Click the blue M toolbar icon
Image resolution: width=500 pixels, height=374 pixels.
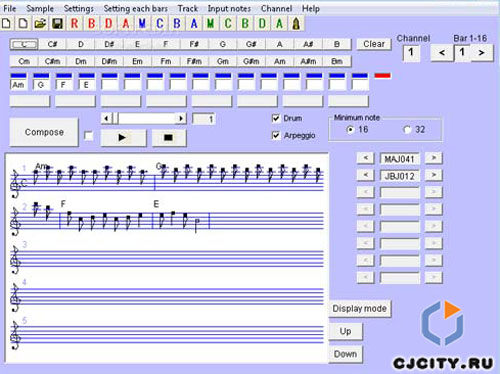pos(143,24)
